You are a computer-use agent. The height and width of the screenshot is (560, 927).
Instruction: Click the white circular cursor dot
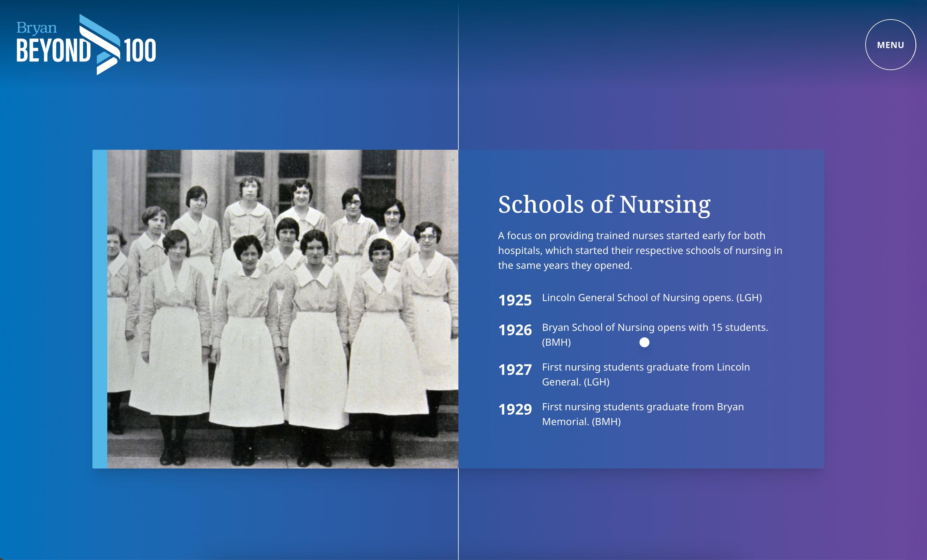pyautogui.click(x=644, y=342)
